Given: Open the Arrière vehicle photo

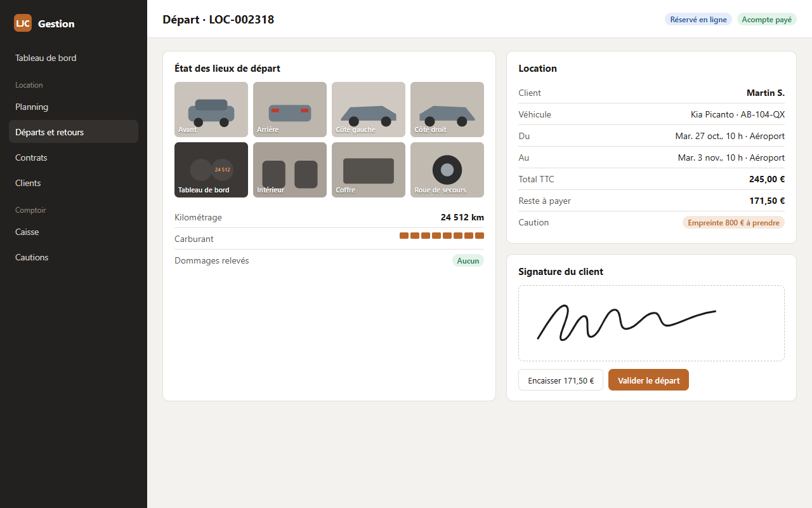Looking at the screenshot, I should click(290, 109).
